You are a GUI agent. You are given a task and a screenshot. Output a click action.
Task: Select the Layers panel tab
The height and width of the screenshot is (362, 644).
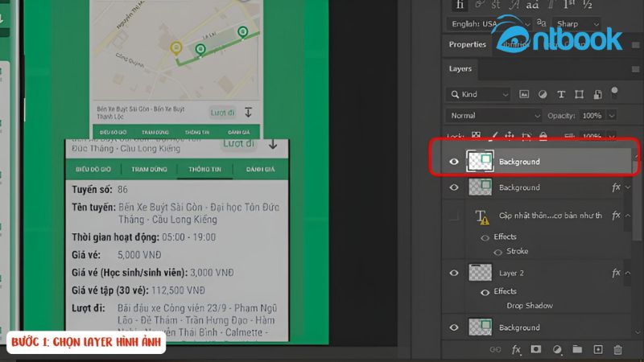point(460,69)
